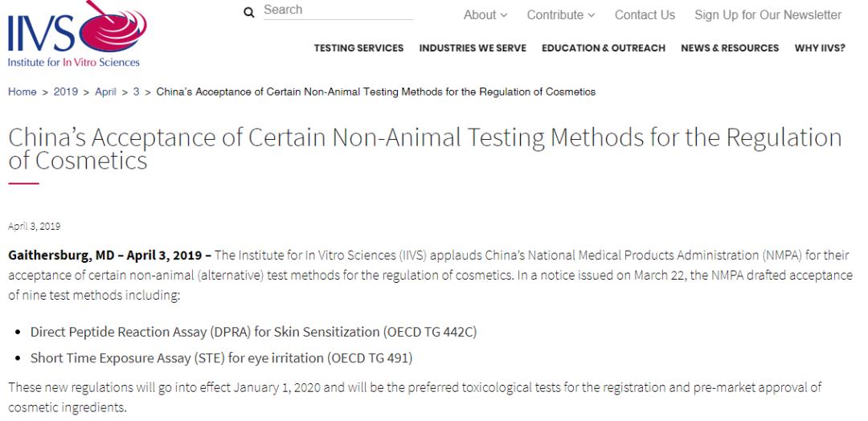Click the Short Time Exposure Assay bullet

tap(221, 358)
